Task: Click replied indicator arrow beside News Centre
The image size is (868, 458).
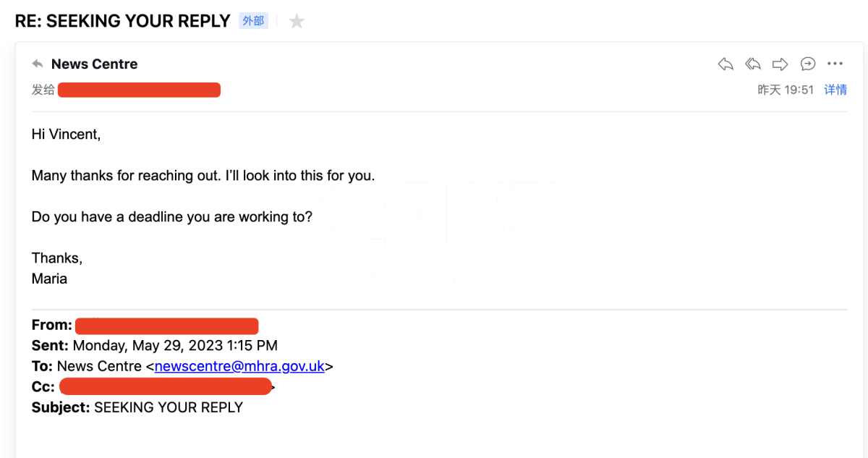Action: click(x=38, y=64)
